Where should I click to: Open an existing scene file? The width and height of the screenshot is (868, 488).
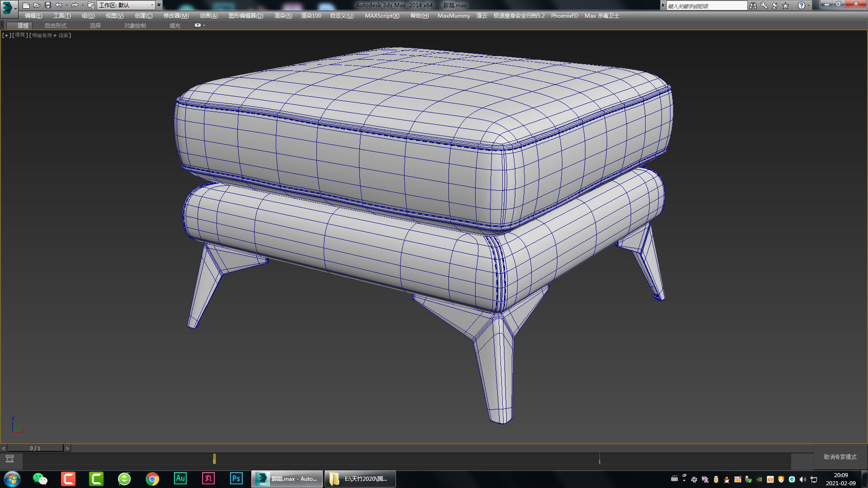[37, 5]
